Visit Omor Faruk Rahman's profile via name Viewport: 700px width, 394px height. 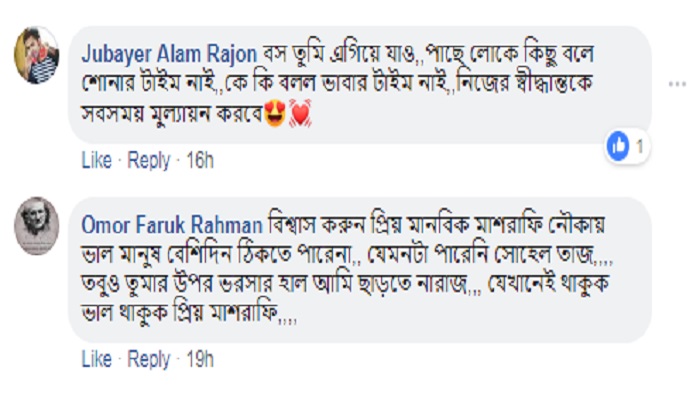172,225
